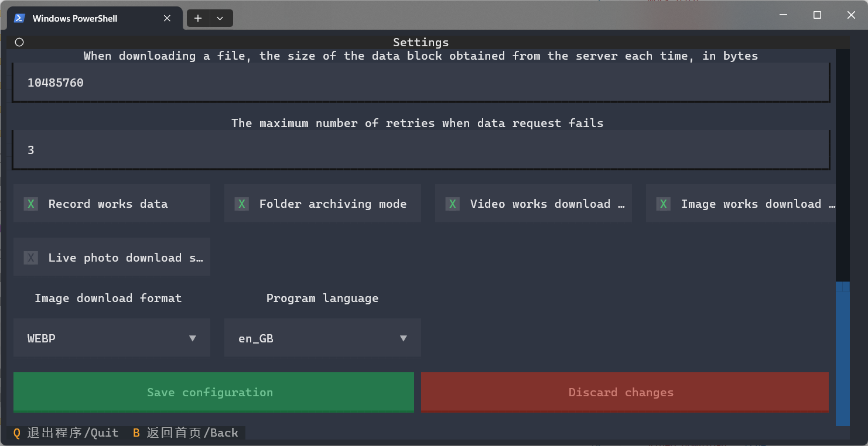Image resolution: width=868 pixels, height=446 pixels.
Task: Open the tab profile dropdown chevron
Action: pyautogui.click(x=220, y=18)
